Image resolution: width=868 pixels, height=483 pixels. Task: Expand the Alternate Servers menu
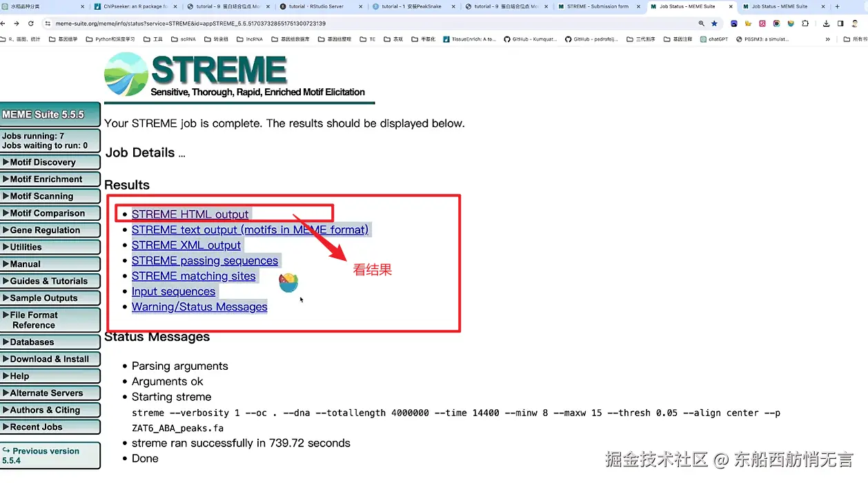coord(50,393)
